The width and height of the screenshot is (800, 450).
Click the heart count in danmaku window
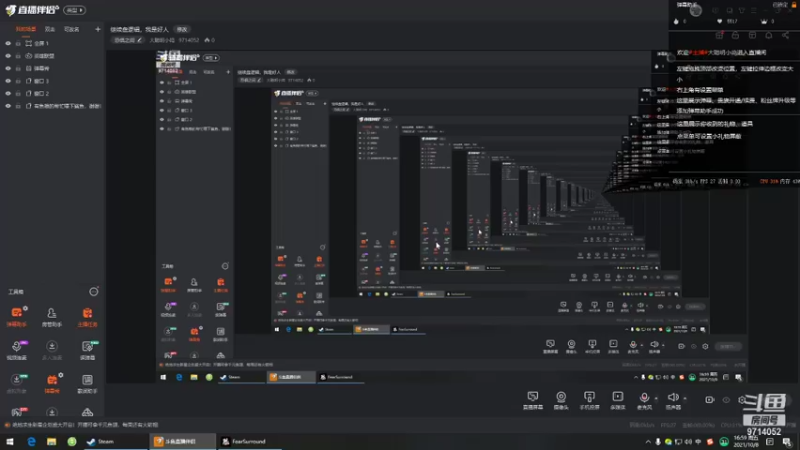(x=728, y=21)
